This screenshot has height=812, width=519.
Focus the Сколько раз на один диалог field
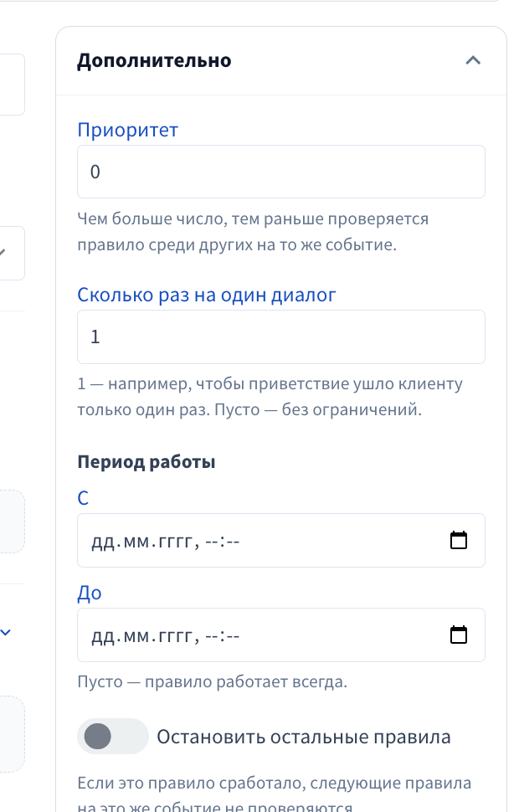tap(280, 337)
